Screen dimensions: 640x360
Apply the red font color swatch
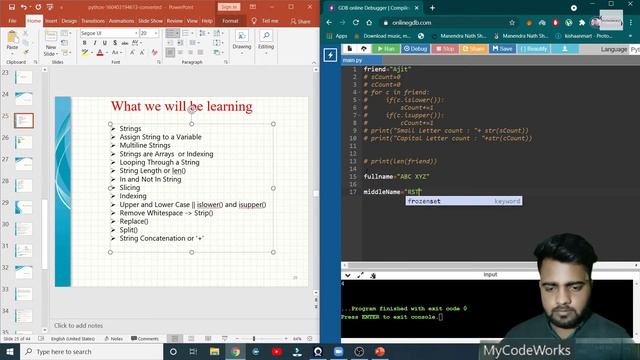click(100, 53)
